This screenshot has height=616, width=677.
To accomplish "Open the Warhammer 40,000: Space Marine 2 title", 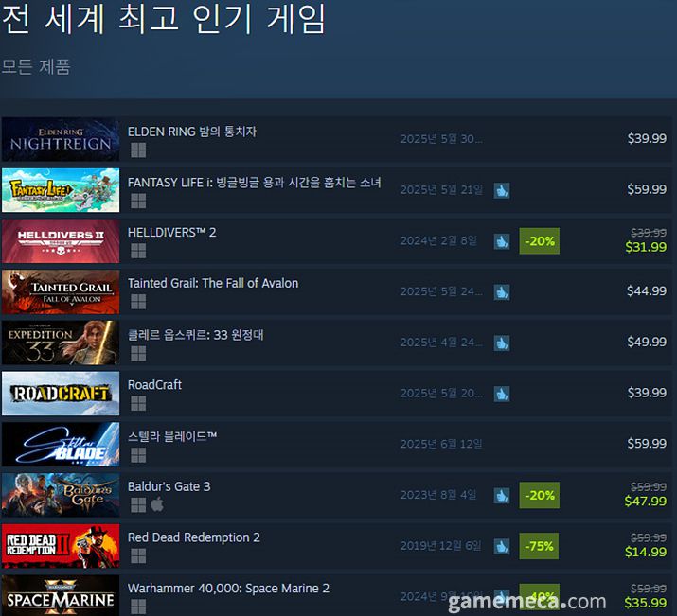I will click(x=228, y=589).
